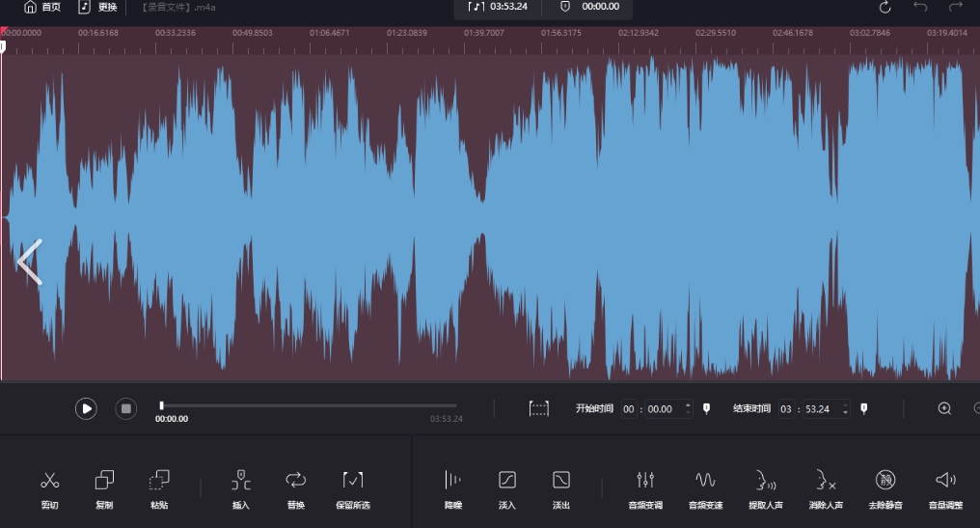980x528 pixels.
Task: Click the playhead handle at timeline start
Action: click(x=3, y=46)
